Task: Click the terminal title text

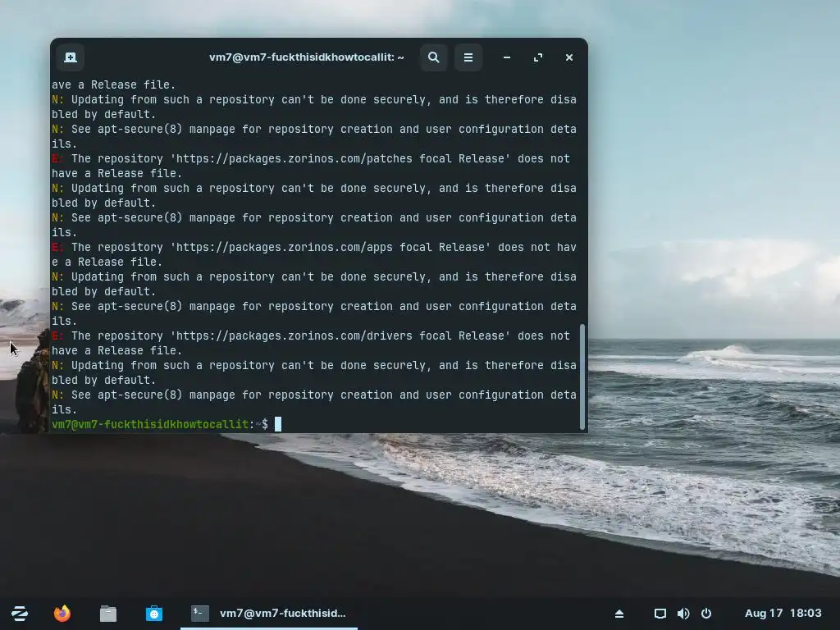Action: click(307, 57)
